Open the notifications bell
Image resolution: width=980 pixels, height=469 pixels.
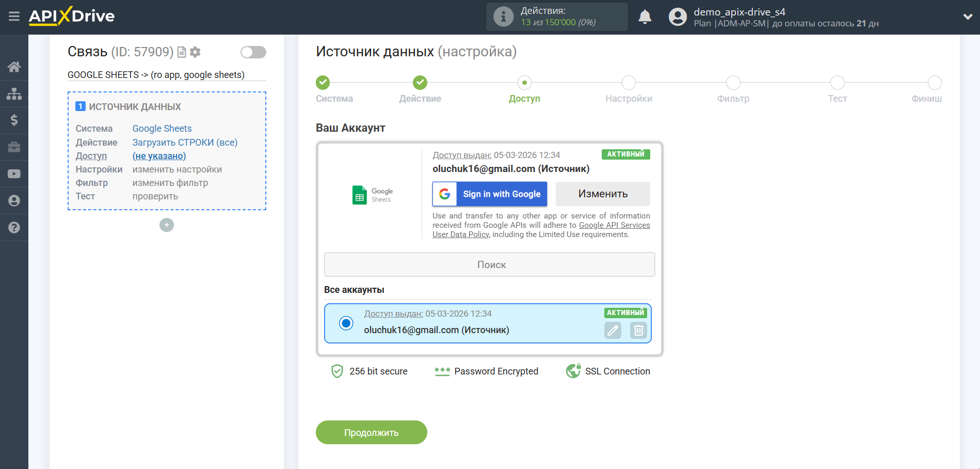(645, 17)
